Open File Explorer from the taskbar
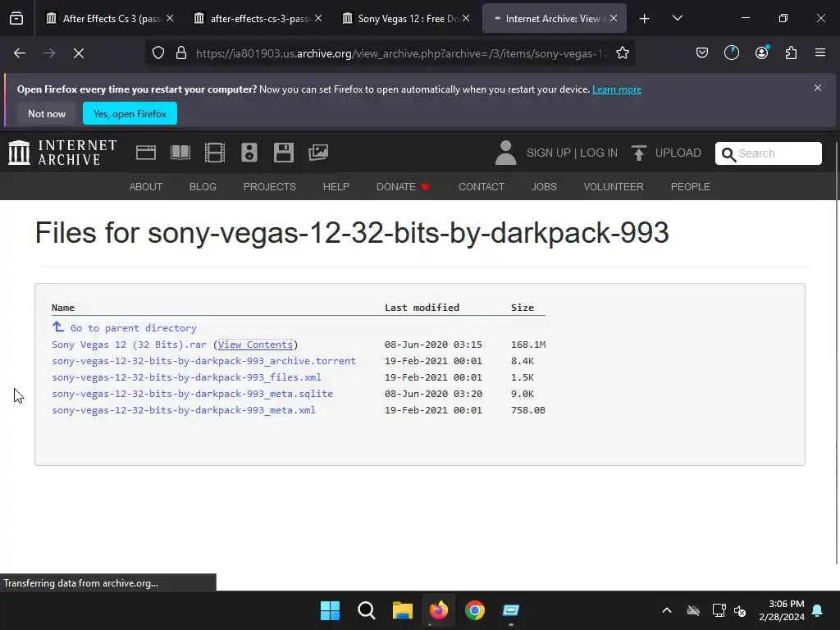Screen dimensions: 840x630 (x=402, y=610)
